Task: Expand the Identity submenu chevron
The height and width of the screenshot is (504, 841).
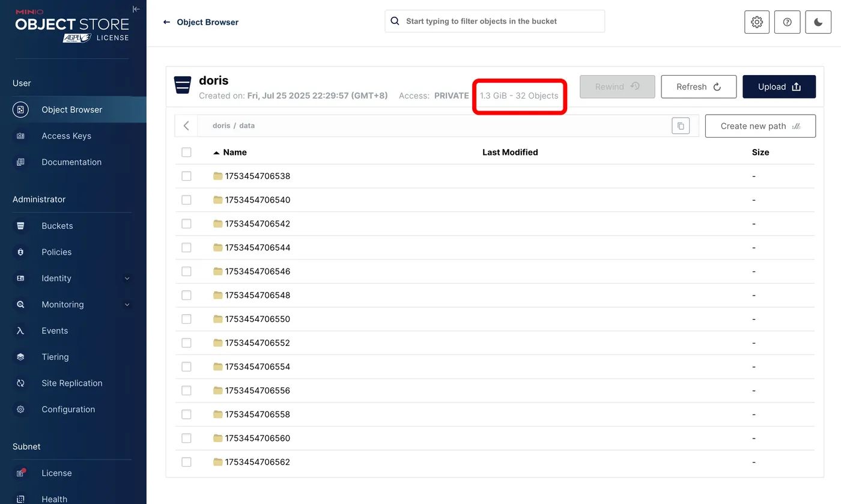Action: 127,279
